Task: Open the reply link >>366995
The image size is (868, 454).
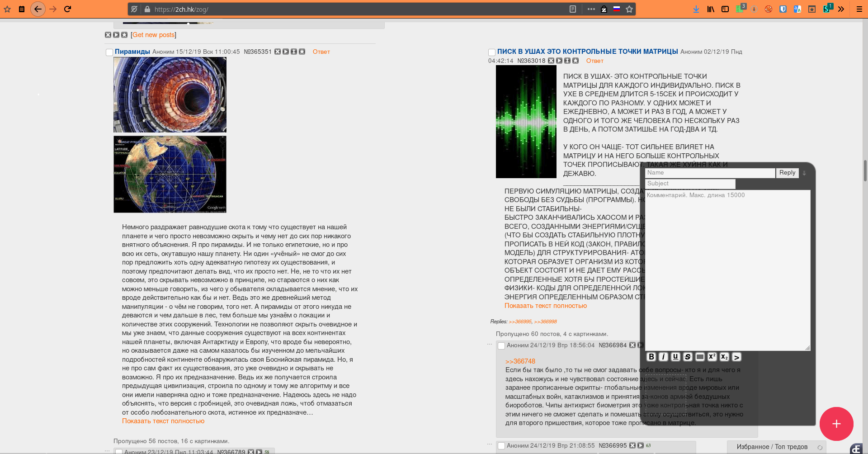Action: (x=520, y=322)
